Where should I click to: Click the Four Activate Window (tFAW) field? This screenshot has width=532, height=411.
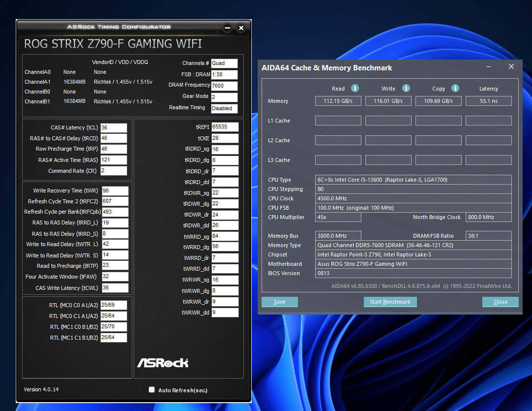[x=115, y=277]
